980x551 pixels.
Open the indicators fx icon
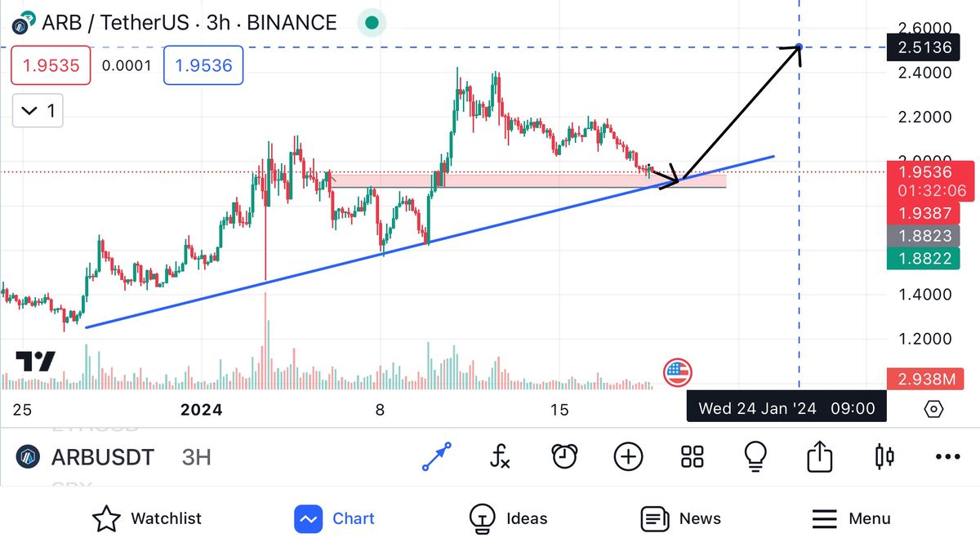point(500,457)
